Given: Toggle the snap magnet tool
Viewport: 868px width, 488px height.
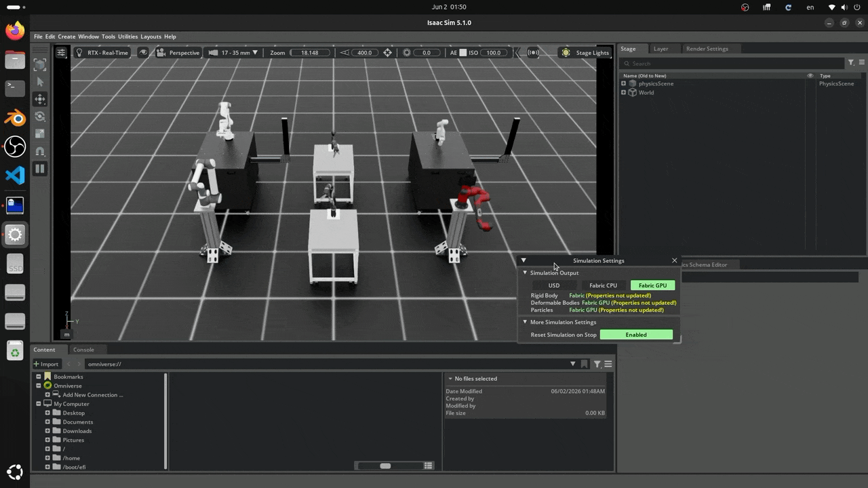Looking at the screenshot, I should [40, 151].
